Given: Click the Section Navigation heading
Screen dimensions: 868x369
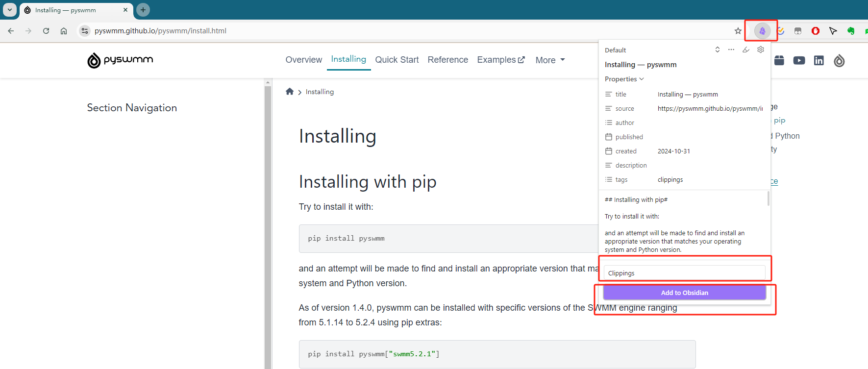Looking at the screenshot, I should coord(132,108).
